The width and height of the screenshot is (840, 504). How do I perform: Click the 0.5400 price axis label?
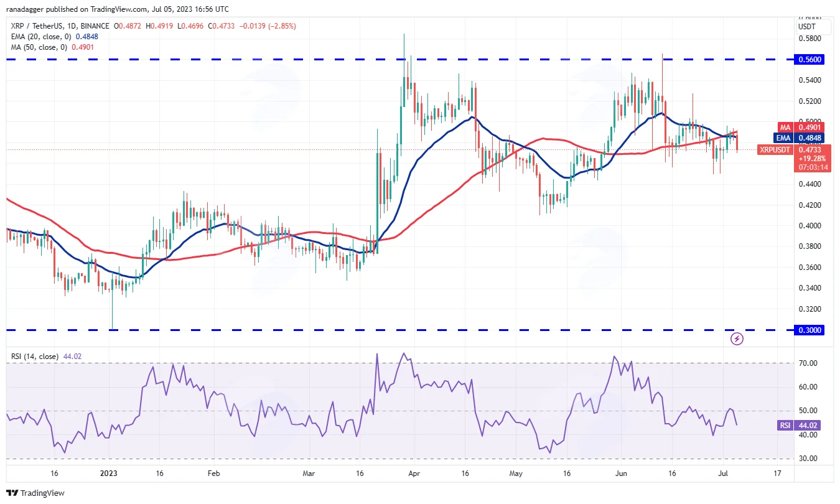808,80
